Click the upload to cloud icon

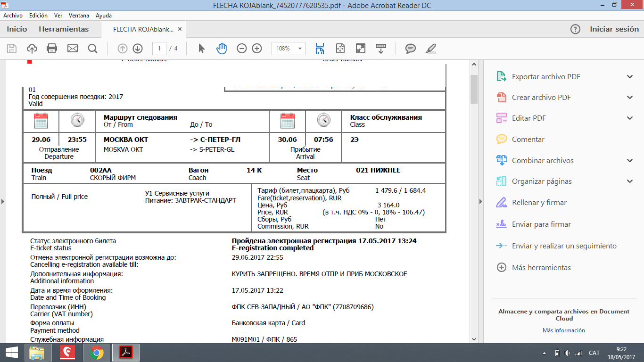[32, 49]
